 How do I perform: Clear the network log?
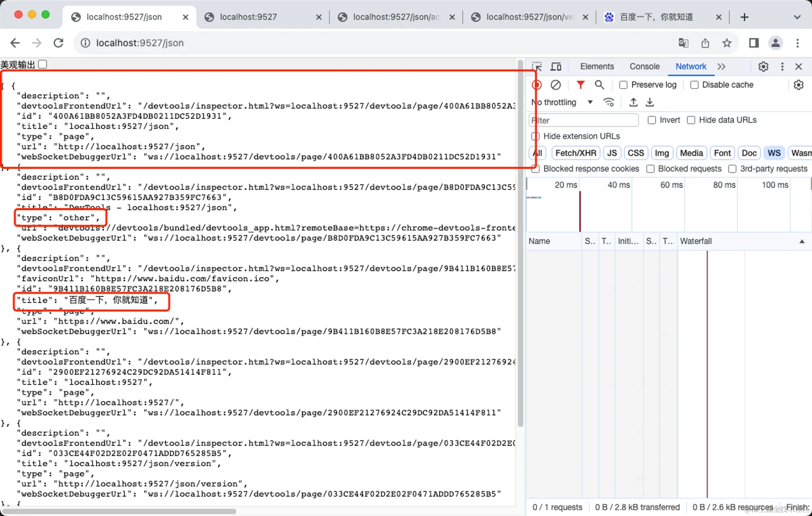pos(555,85)
